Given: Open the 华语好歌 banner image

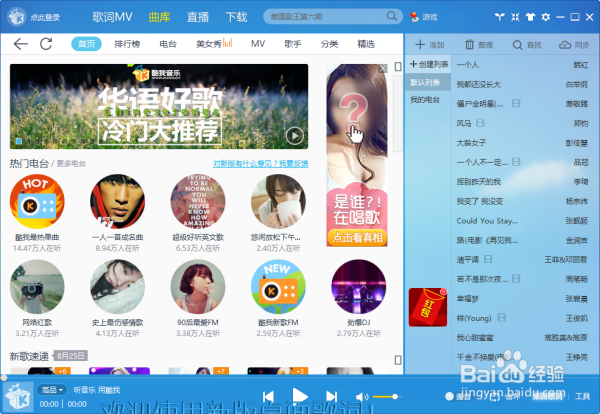Looking at the screenshot, I should [x=159, y=106].
